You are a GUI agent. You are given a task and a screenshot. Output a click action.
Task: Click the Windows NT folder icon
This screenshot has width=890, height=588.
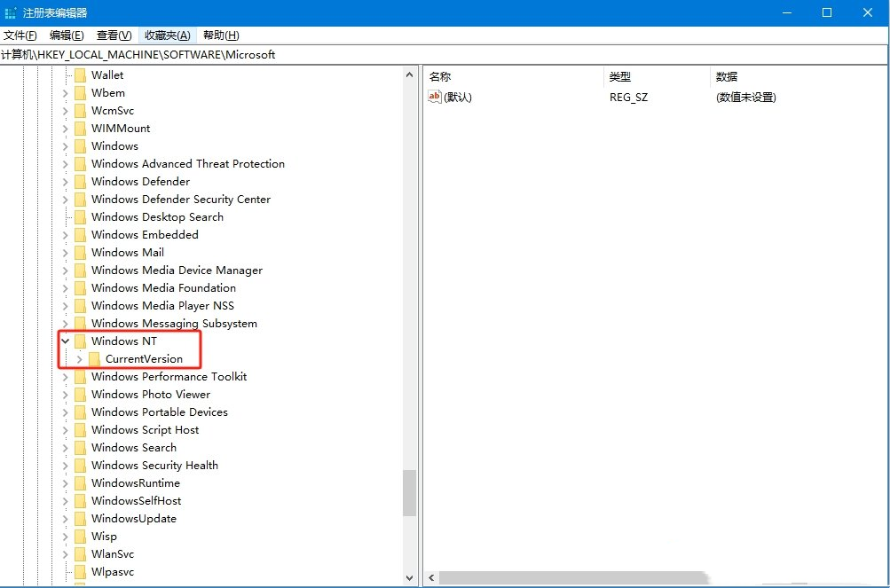point(80,341)
